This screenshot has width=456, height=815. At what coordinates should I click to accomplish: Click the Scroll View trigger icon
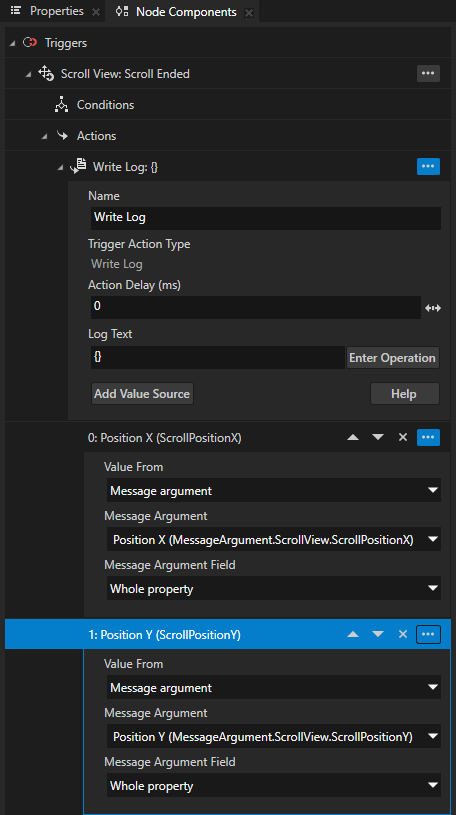(x=46, y=74)
